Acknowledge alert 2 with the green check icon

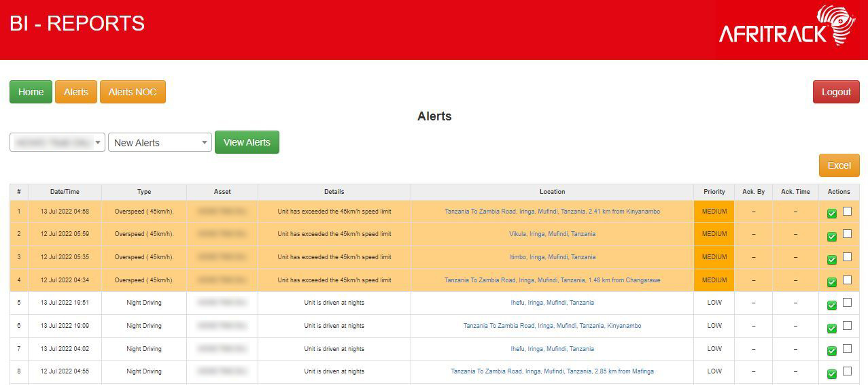(x=832, y=237)
